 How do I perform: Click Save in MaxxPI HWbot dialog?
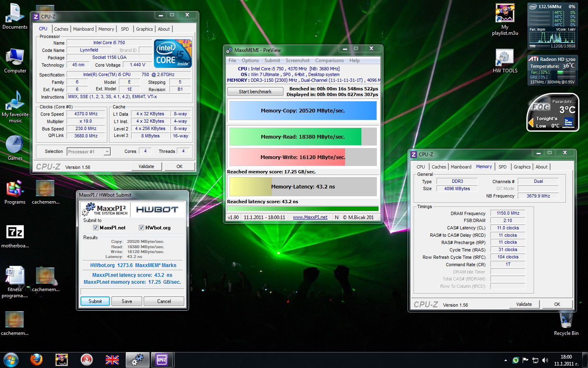coord(127,301)
